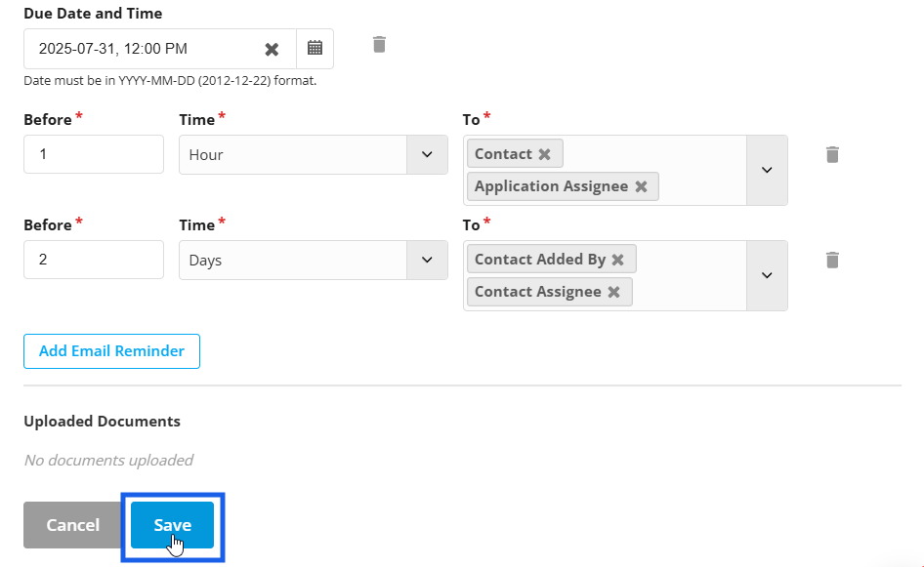Remove the Contact Added By tag

tap(617, 260)
